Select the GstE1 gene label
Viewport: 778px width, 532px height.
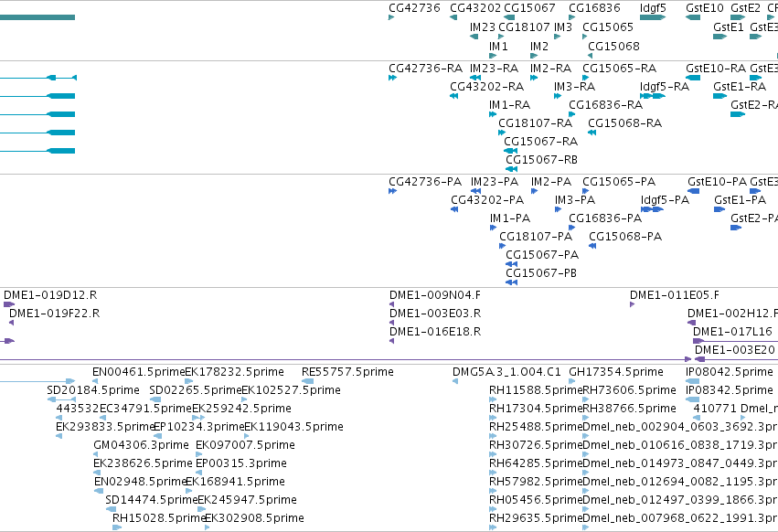729,27
